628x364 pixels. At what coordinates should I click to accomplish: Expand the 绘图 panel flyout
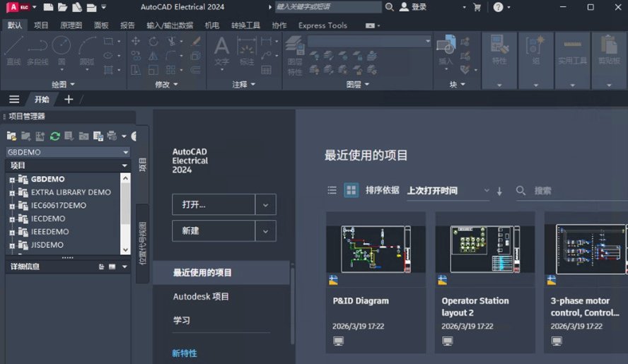pyautogui.click(x=63, y=84)
